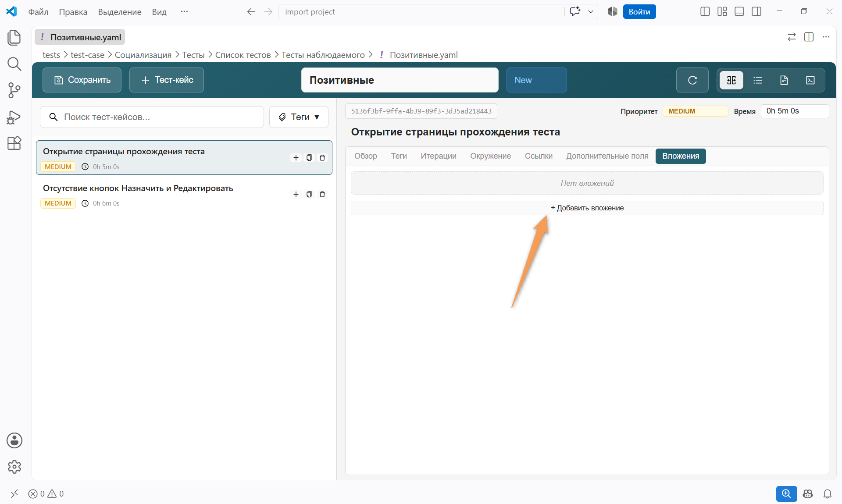Duplicate the Открытие страницы прохождения теста case

pyautogui.click(x=309, y=158)
